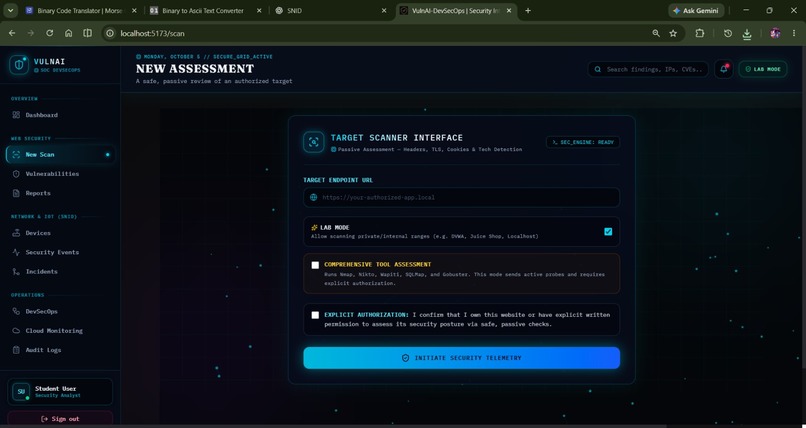806x428 pixels.
Task: Enable the Comprehensive Tool Assessment checkbox
Action: click(315, 265)
